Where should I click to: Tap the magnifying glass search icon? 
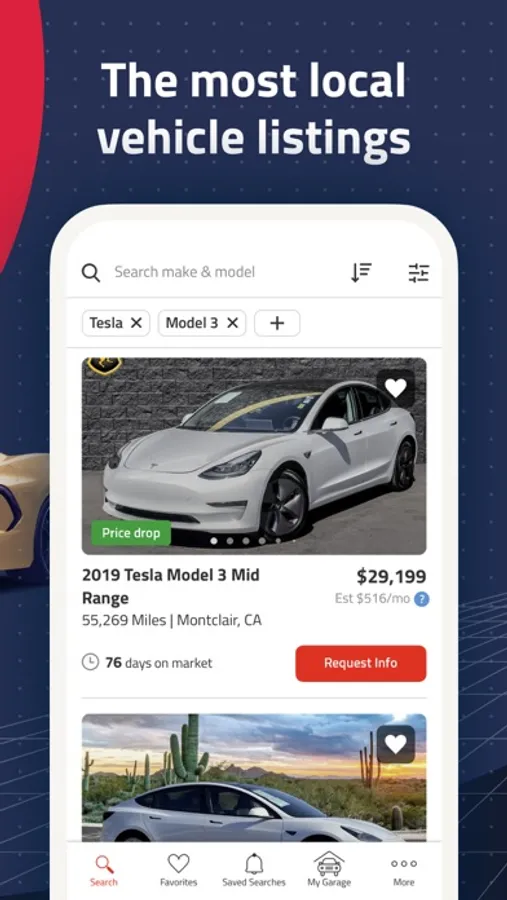(91, 273)
